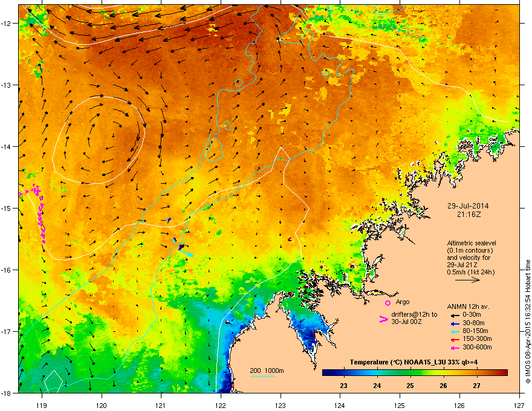
Task: Click the 27 degree orange section of the colorbar
Action: pyautogui.click(x=477, y=373)
